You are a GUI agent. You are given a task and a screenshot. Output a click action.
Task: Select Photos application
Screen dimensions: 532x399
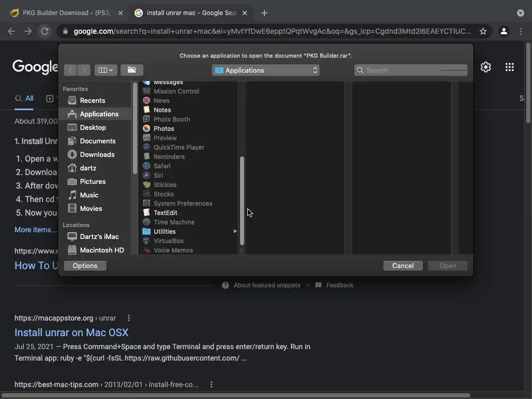tap(189, 129)
